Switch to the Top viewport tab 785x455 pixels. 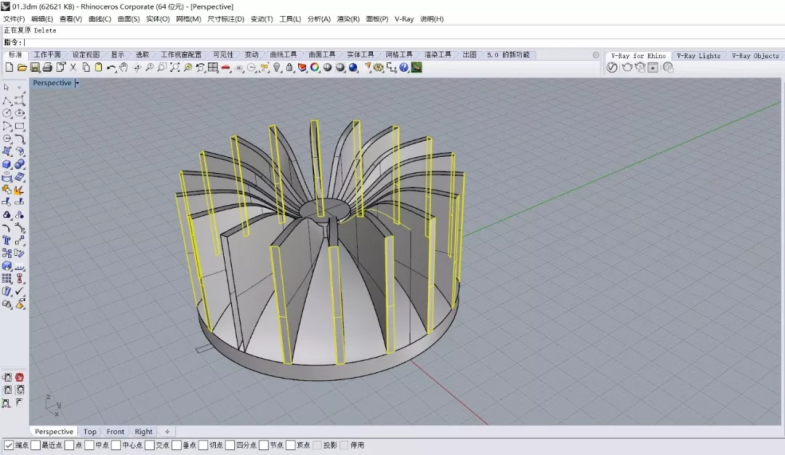[x=90, y=432]
